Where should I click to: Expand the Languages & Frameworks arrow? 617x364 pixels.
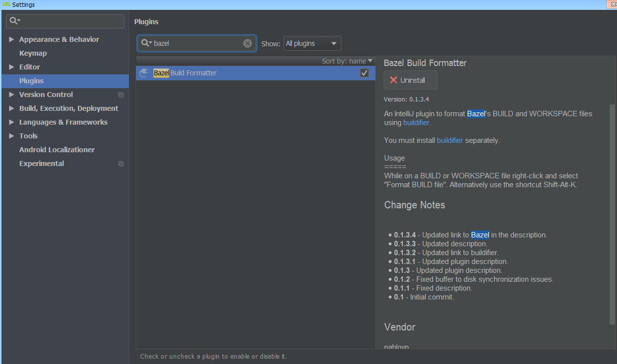coord(11,122)
